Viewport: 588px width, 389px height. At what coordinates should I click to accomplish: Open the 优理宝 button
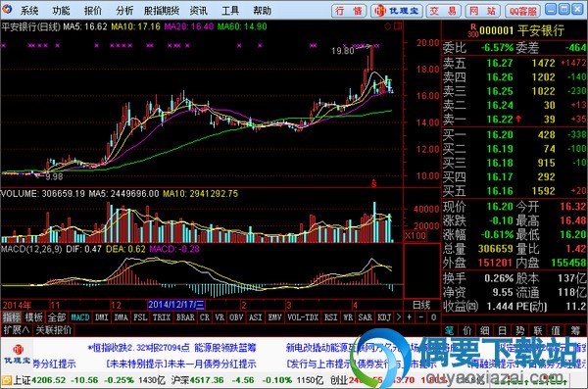(x=397, y=11)
